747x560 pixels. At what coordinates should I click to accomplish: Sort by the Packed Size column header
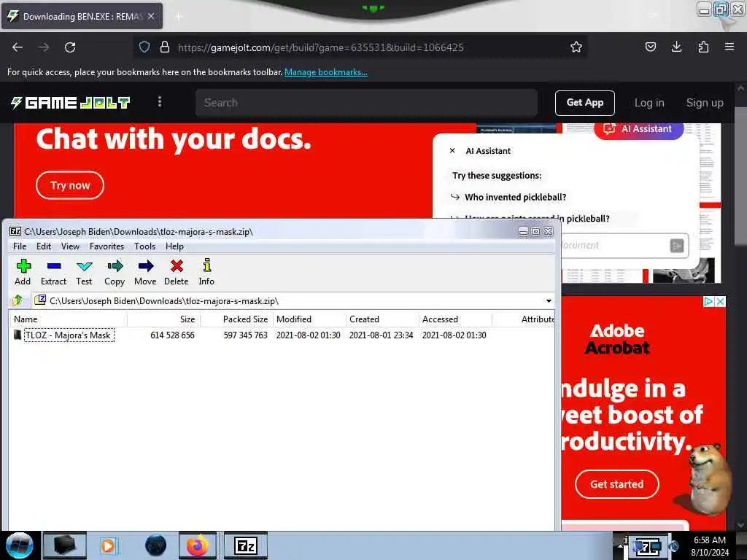point(236,319)
